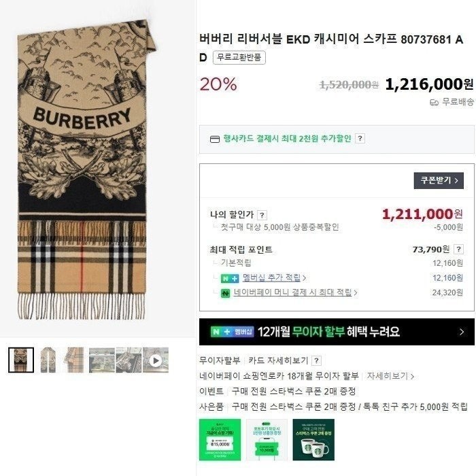
Task: Select the check pattern scarf thumbnail
Action: pos(75,360)
